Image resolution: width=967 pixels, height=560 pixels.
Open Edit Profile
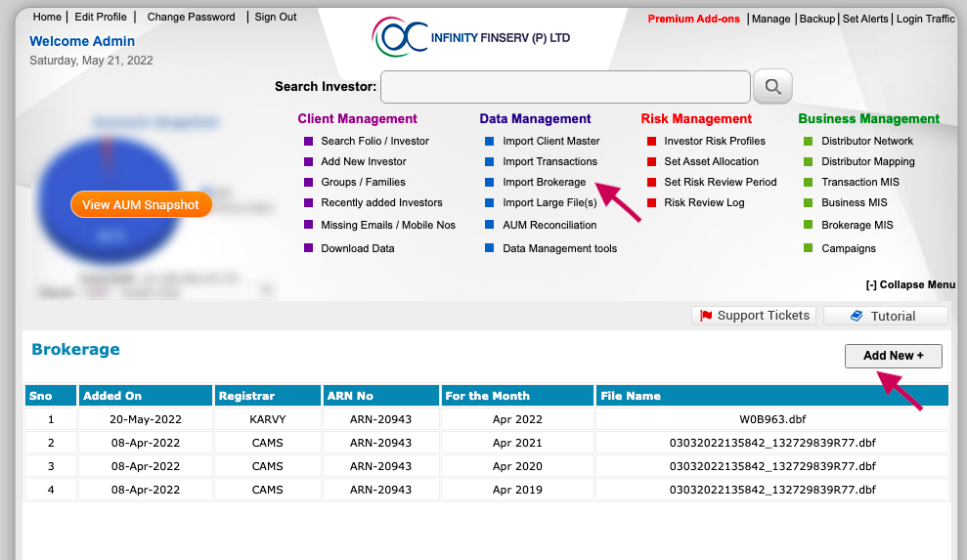pyautogui.click(x=101, y=17)
